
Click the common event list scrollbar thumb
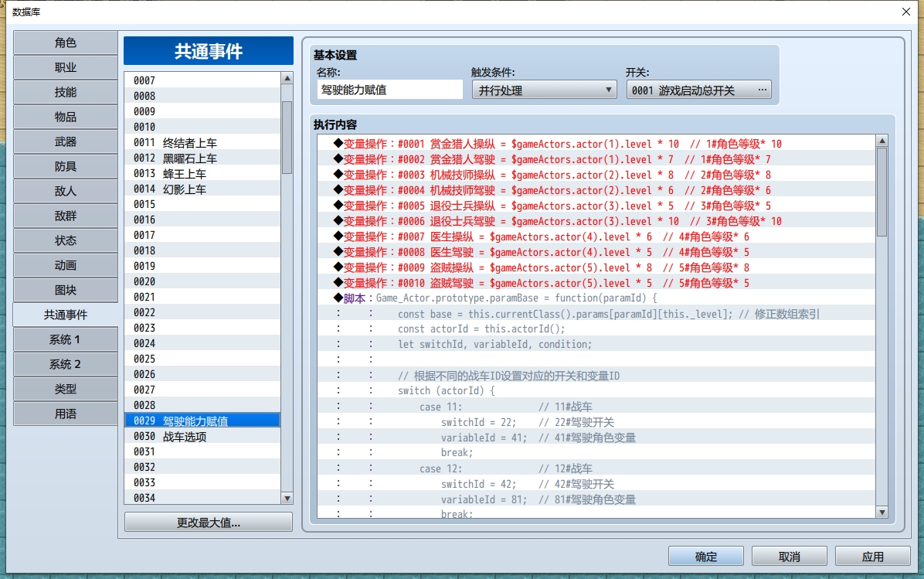[x=287, y=138]
